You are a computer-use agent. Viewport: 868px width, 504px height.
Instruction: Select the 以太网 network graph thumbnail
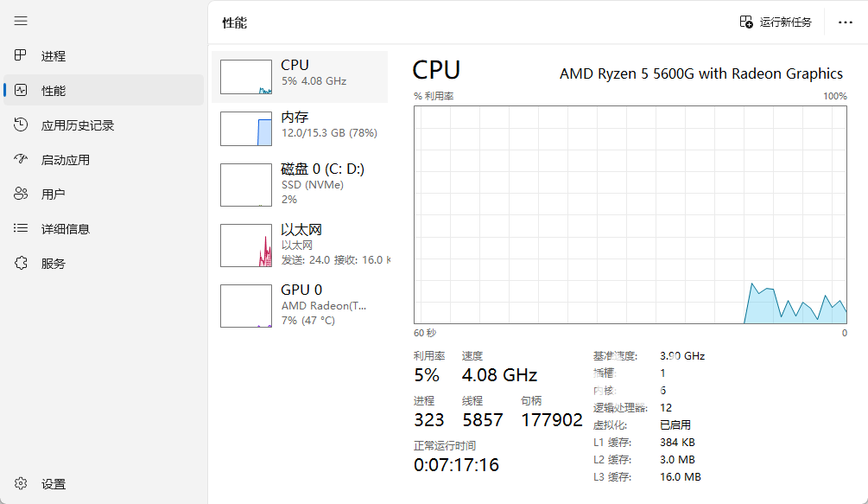point(246,246)
